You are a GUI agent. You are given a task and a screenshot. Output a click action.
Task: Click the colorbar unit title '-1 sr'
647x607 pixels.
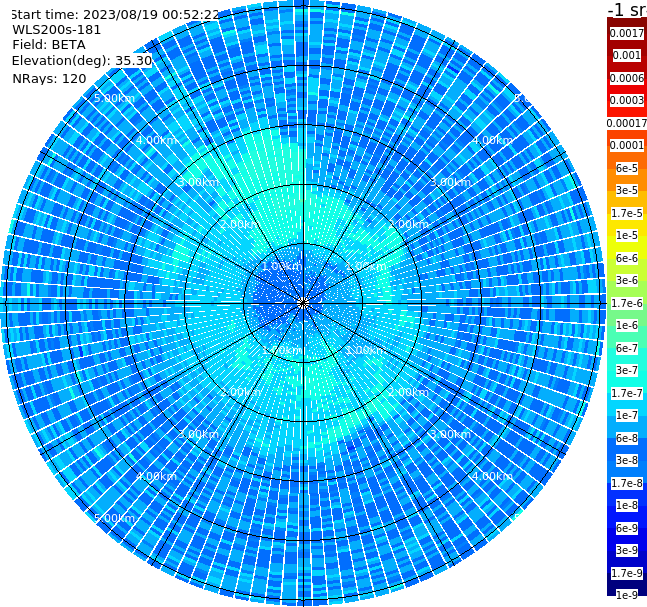[627, 10]
